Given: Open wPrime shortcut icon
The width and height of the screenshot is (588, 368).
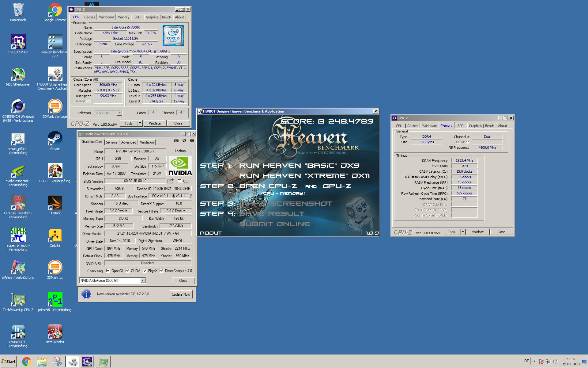Looking at the screenshot, I should [x=18, y=267].
